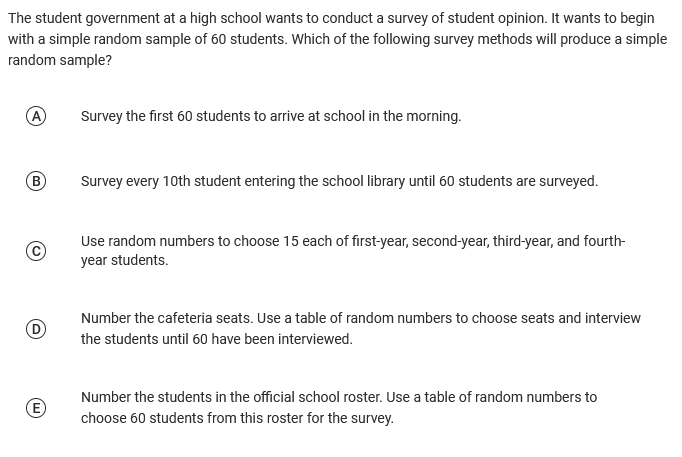Choose the option B circle
Image resolution: width=682 pixels, height=457 pixels.
coord(36,181)
